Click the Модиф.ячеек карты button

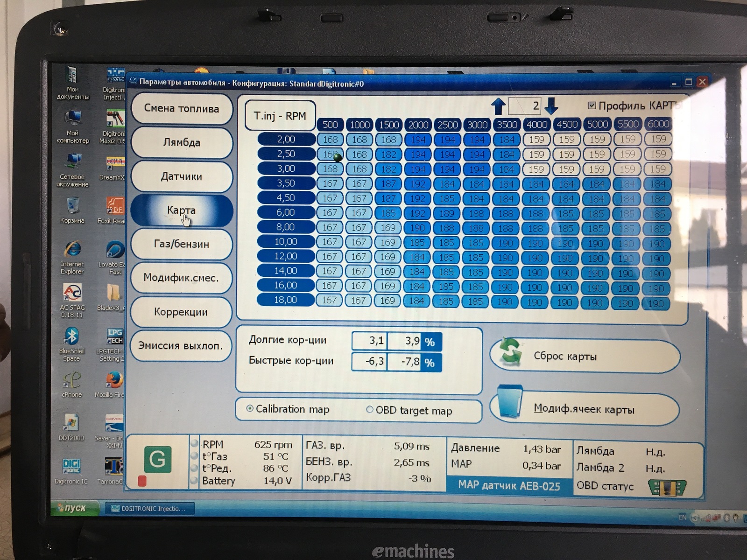click(x=584, y=409)
